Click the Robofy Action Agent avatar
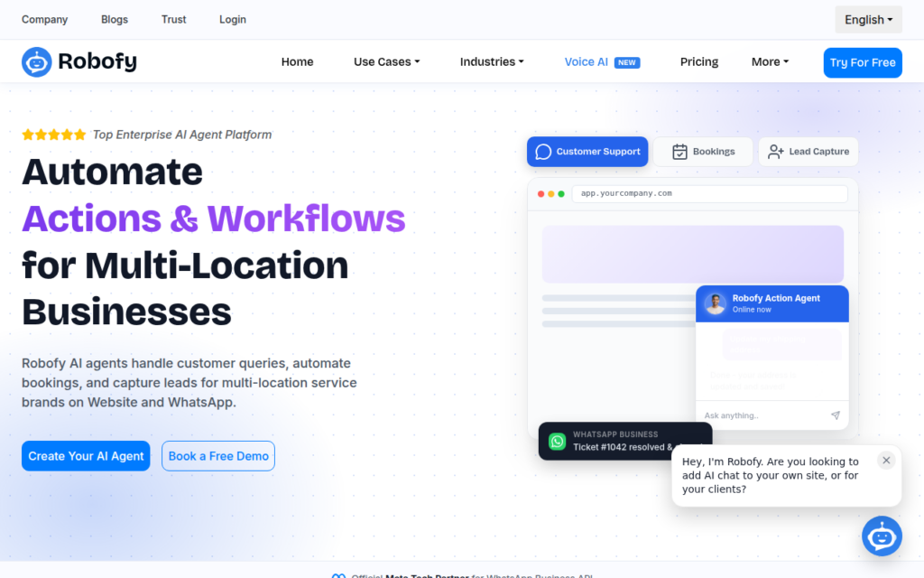This screenshot has width=924, height=578. 715,303
